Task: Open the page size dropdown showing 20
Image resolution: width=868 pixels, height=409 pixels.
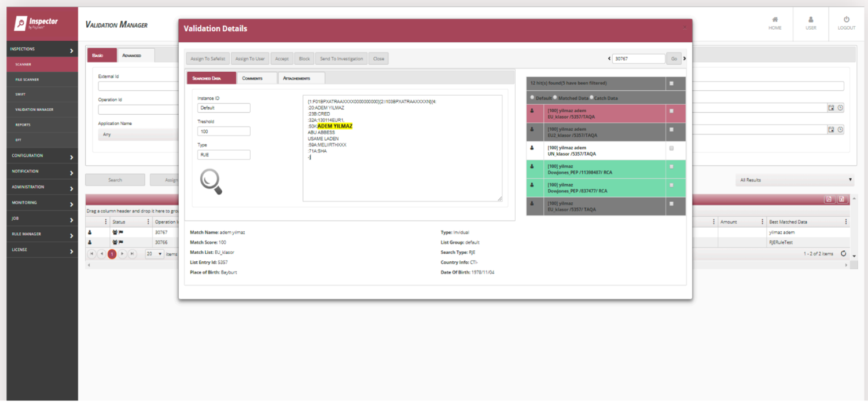Action: pos(153,254)
